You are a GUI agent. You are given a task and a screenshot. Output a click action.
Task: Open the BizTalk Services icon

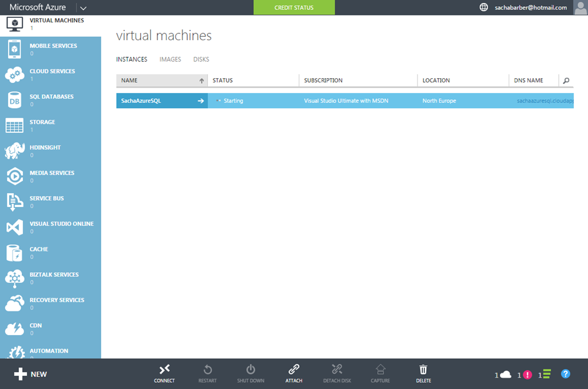(x=14, y=278)
